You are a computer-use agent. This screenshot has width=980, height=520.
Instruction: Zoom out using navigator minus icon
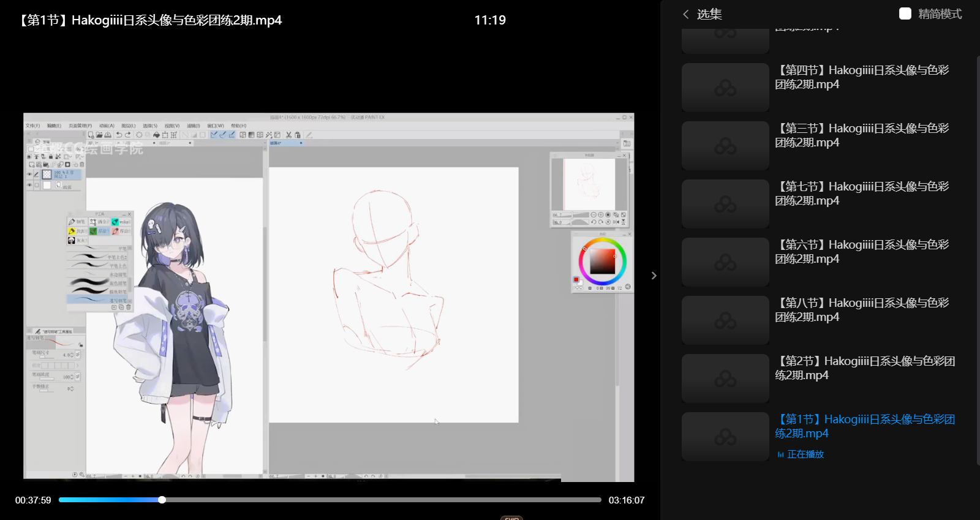[593, 215]
